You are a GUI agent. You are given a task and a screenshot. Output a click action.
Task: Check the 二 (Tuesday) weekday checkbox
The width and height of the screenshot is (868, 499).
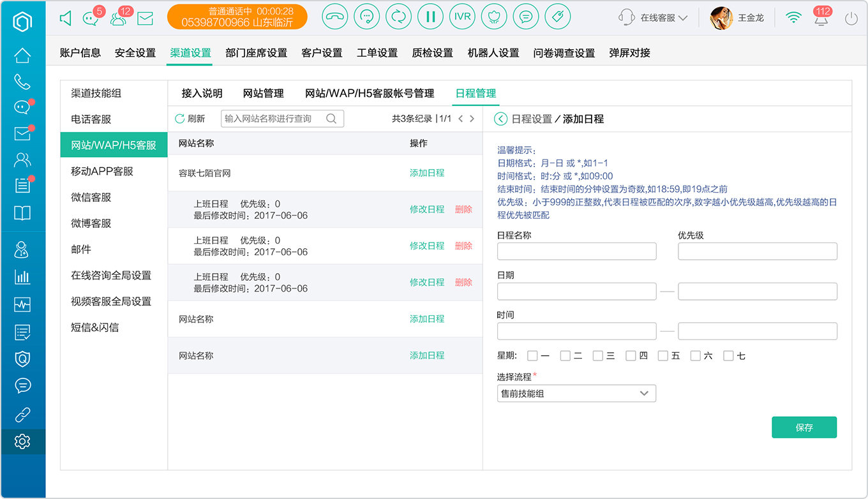point(565,356)
